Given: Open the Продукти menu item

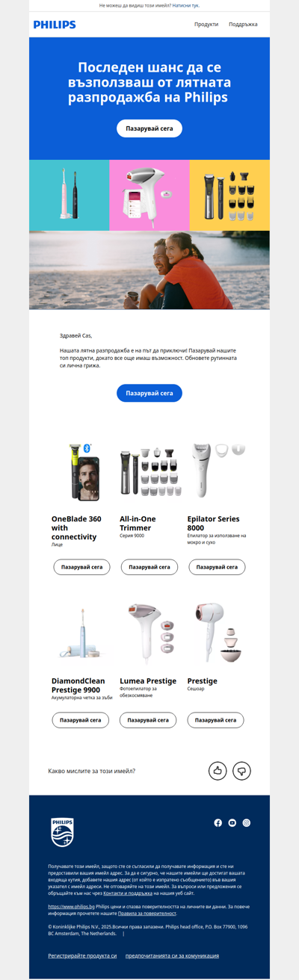Looking at the screenshot, I should pos(206,25).
